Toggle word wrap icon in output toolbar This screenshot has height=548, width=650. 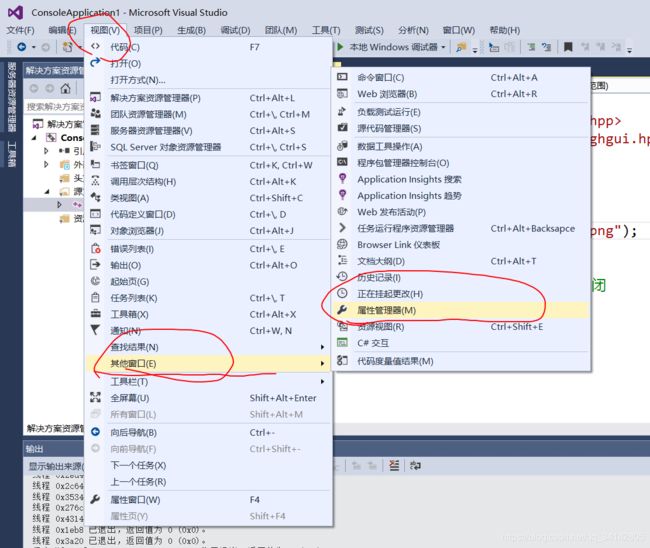click(x=415, y=466)
